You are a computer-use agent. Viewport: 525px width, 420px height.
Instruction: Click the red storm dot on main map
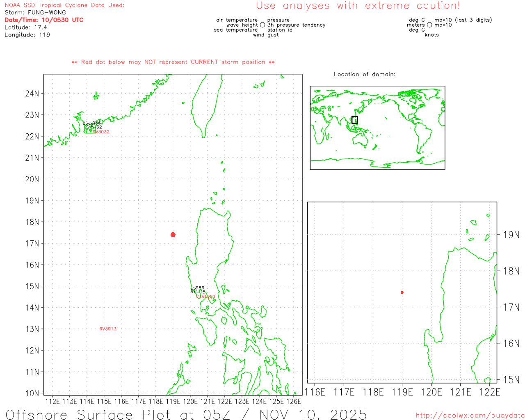[x=173, y=235]
